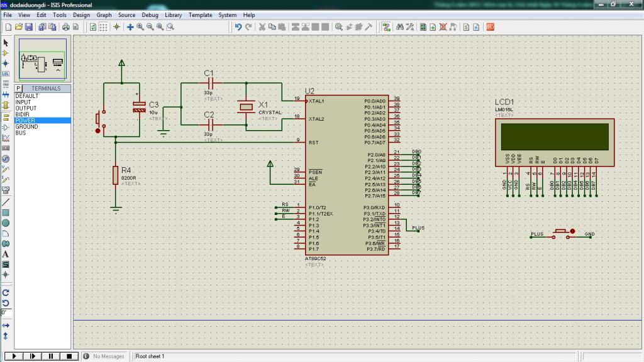
Task: Click the Save Design toolbar icon
Action: (x=29, y=27)
